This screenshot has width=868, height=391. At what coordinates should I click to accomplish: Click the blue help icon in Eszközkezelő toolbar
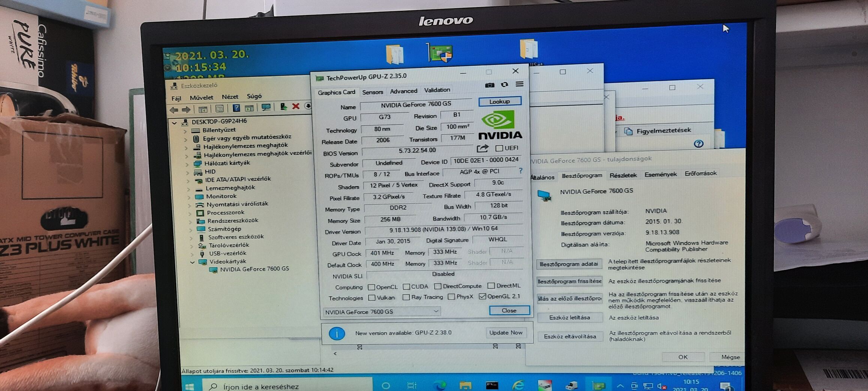point(236,108)
